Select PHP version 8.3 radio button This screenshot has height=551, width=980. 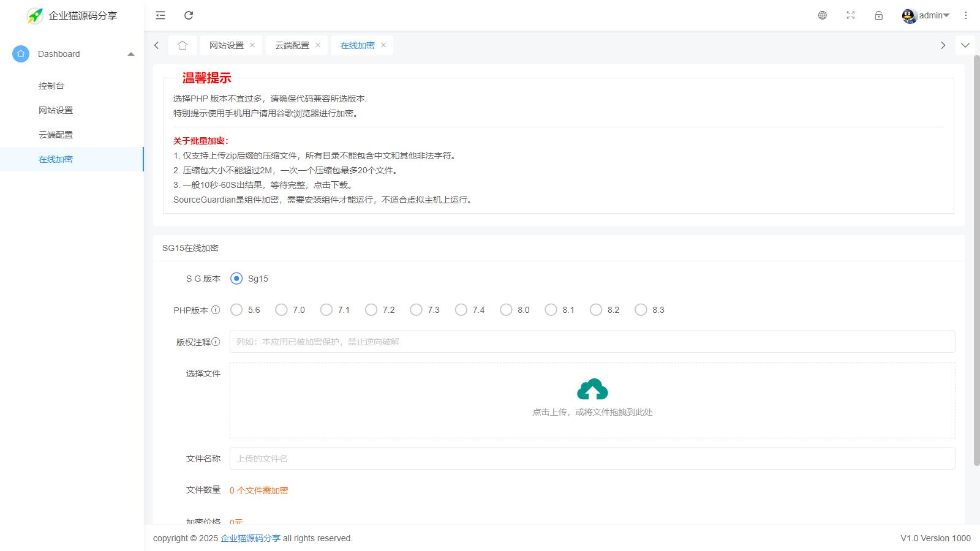[641, 310]
